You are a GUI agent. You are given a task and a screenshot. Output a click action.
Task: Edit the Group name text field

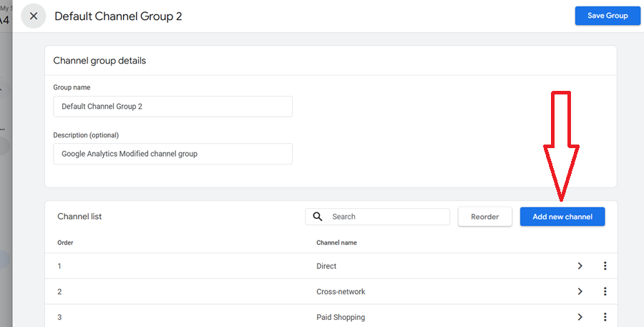coord(172,107)
